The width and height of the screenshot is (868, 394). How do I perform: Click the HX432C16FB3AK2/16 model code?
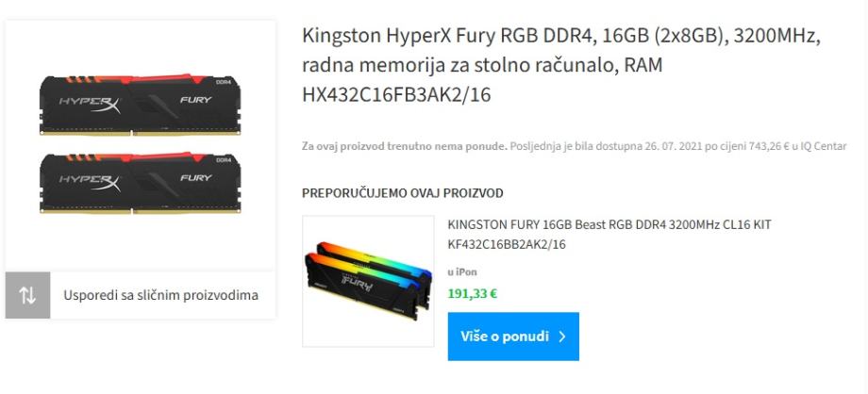click(396, 95)
